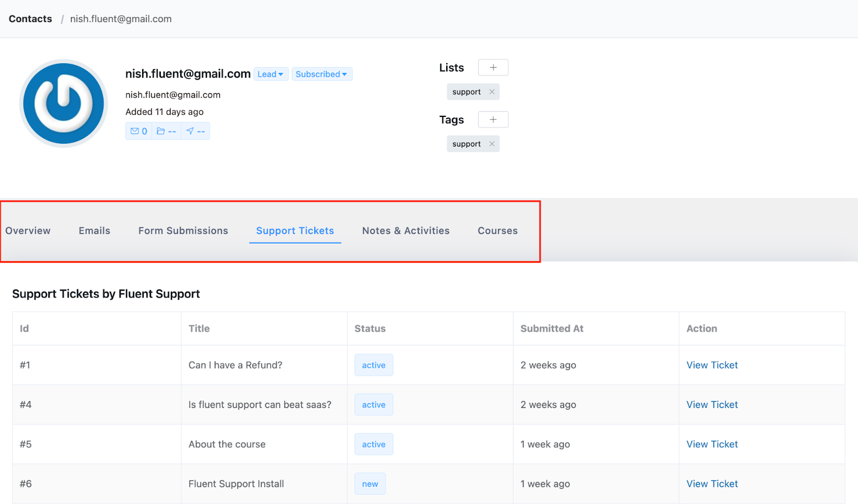Screen dimensions: 858x504
Task: Click '1 week ago' for ticket #6
Action: click(x=545, y=484)
